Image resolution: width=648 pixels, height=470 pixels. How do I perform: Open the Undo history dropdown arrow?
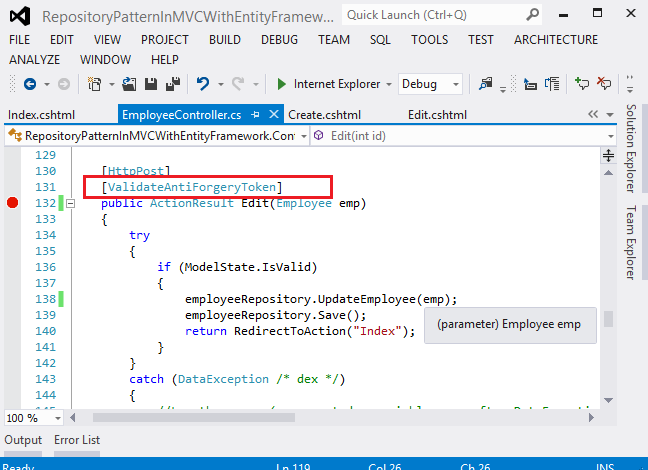click(x=221, y=85)
